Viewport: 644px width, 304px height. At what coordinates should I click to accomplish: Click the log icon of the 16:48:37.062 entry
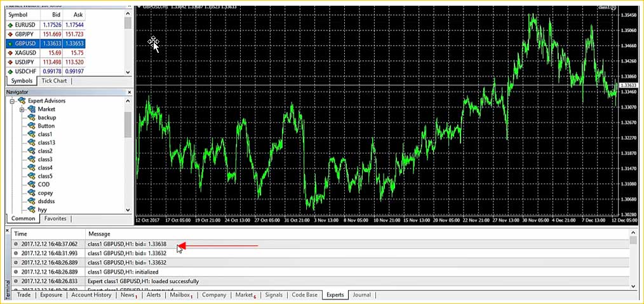tap(16, 244)
